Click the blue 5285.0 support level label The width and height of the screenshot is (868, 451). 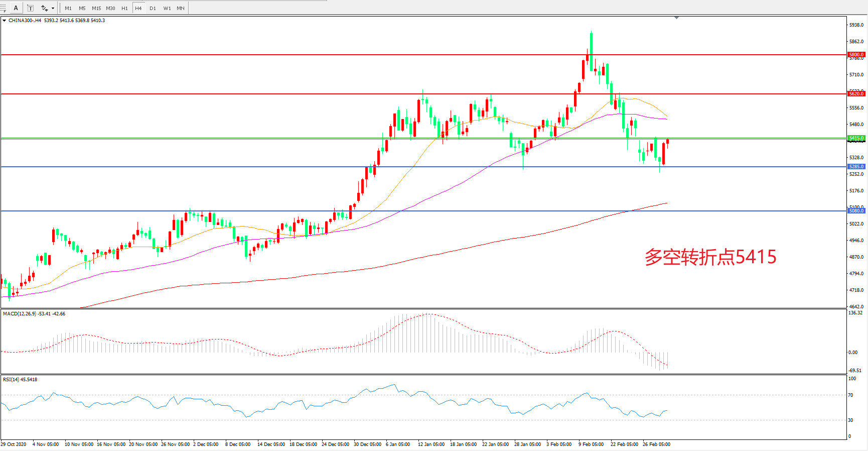[856, 167]
